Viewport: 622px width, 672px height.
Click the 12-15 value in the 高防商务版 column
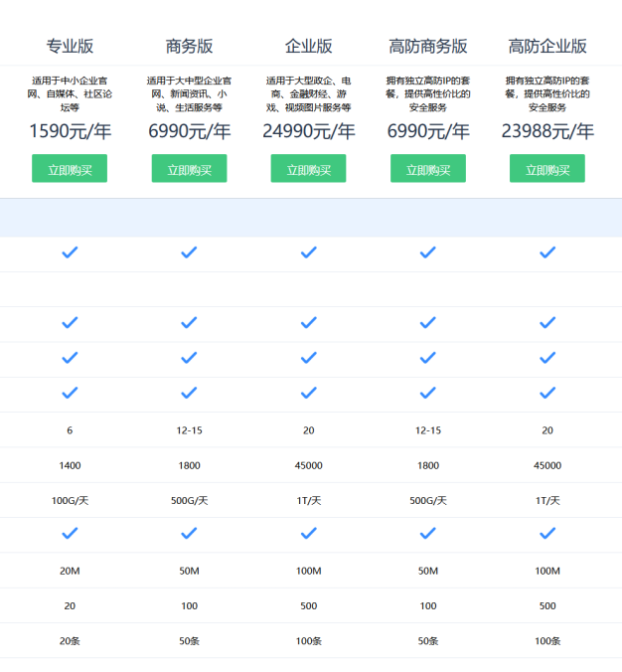pos(428,430)
